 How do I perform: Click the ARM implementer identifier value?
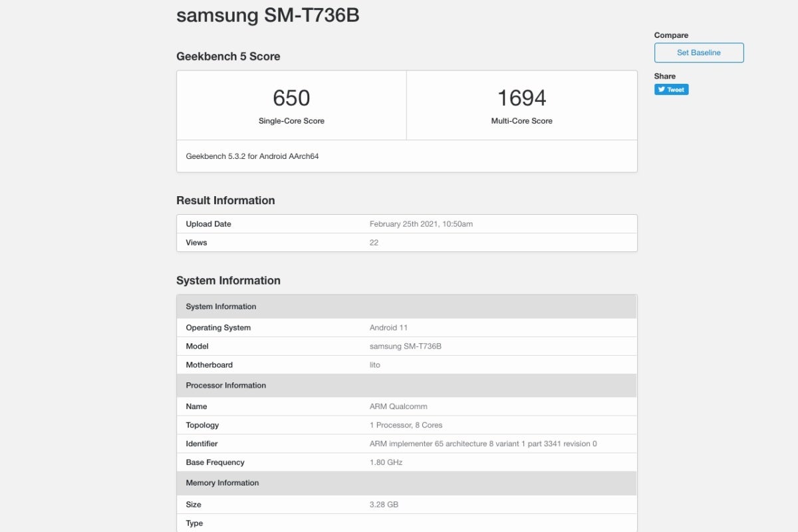click(x=483, y=444)
